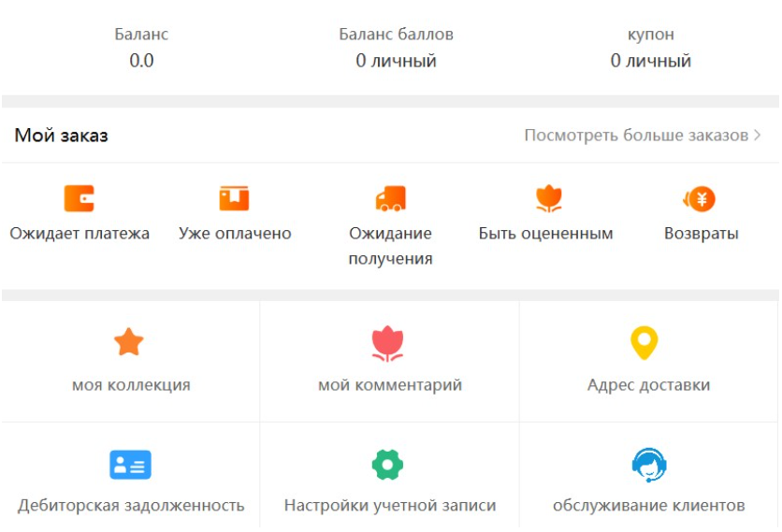
Task: Select the 'Баланс баллов' points section
Action: pos(396,48)
